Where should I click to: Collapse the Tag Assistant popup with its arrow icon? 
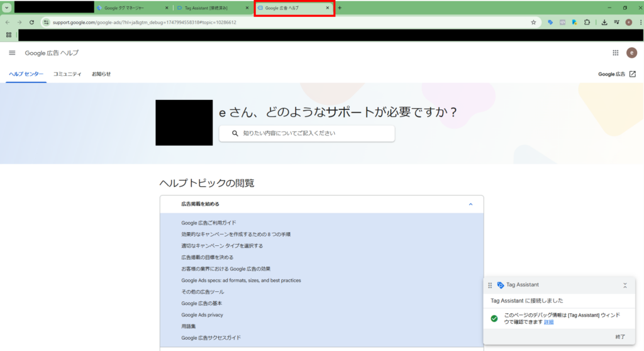point(625,285)
